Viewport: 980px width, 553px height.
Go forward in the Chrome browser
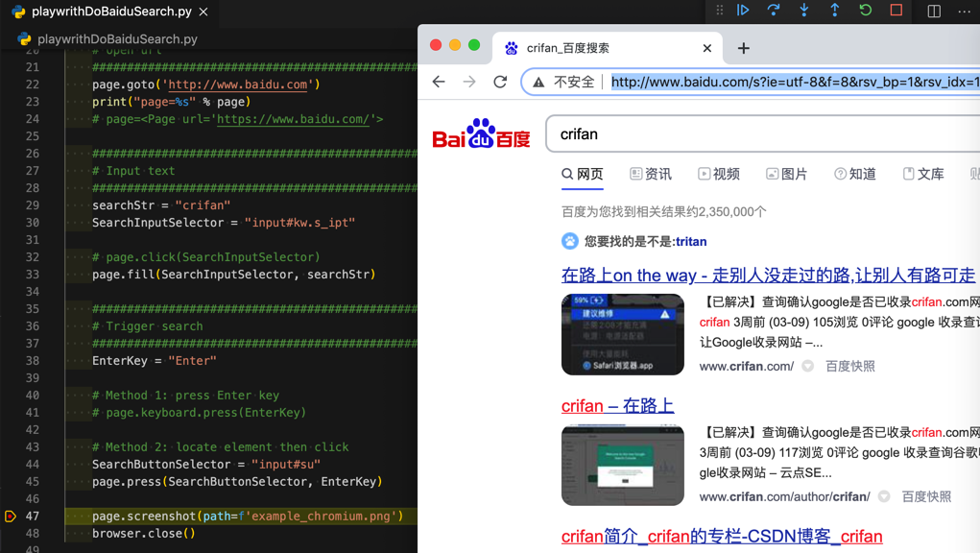[469, 82]
